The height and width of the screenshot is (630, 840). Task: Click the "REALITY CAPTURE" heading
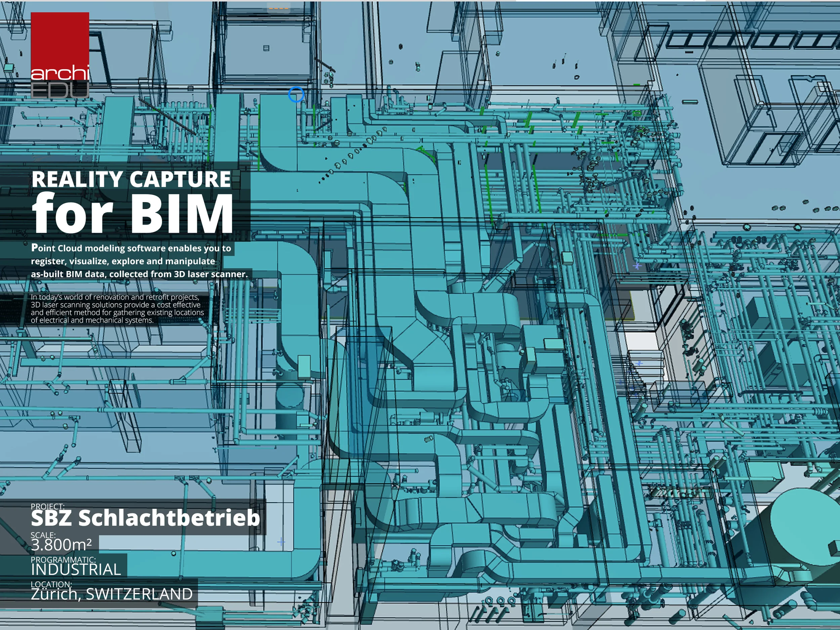(131, 179)
